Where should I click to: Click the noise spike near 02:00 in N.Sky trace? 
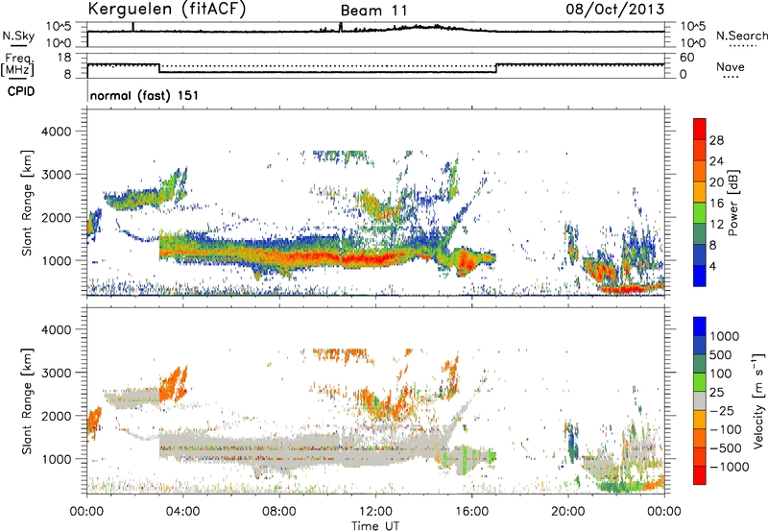(132, 27)
